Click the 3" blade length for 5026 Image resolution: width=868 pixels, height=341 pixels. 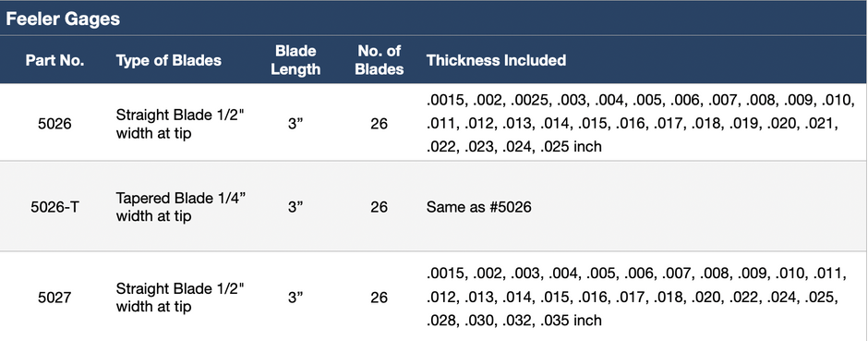[x=296, y=124]
